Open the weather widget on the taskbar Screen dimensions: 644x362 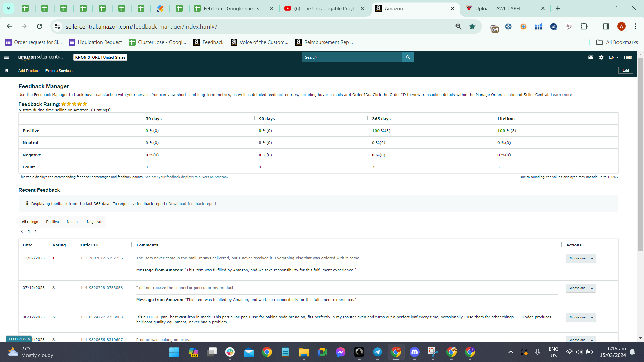coord(31,352)
